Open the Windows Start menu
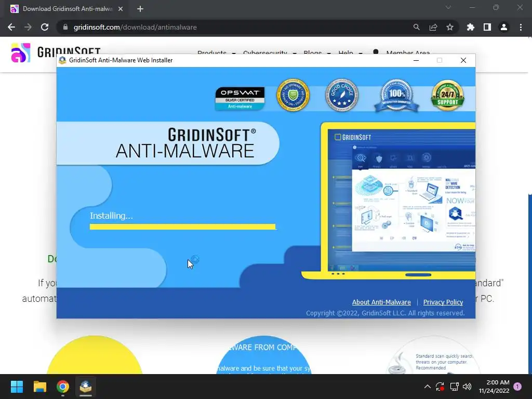 [x=17, y=387]
